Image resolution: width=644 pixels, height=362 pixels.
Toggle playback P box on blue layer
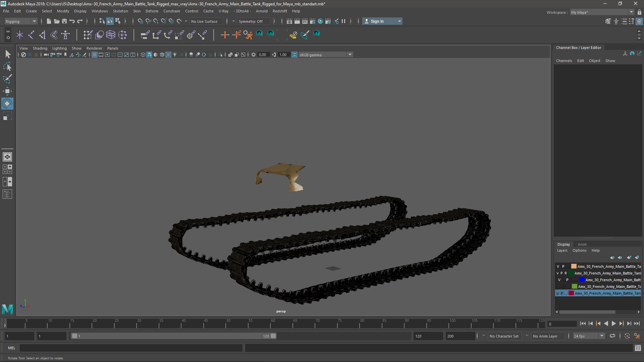[x=567, y=280]
